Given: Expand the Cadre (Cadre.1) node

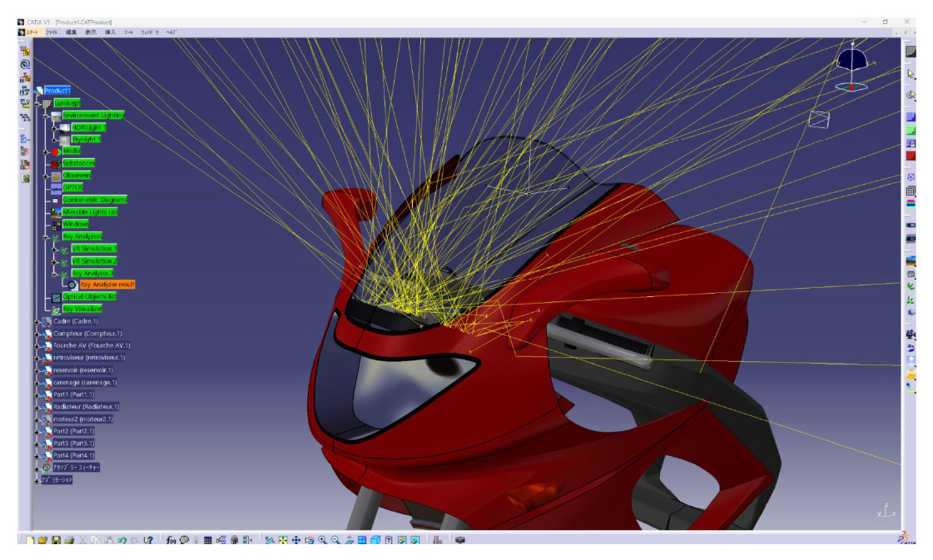Looking at the screenshot, I should [x=37, y=322].
